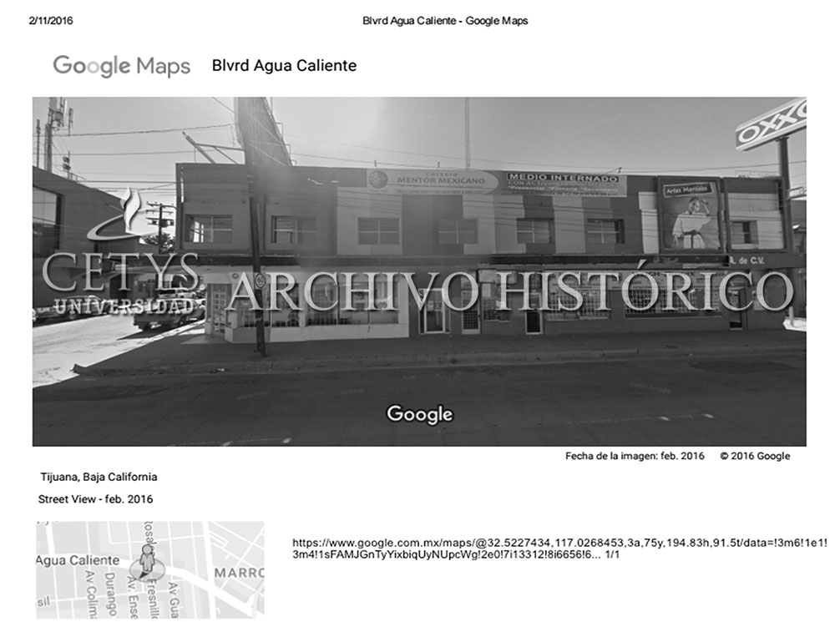
Task: Click the 'Agua Caliente' street label on minimap
Action: [x=78, y=560]
